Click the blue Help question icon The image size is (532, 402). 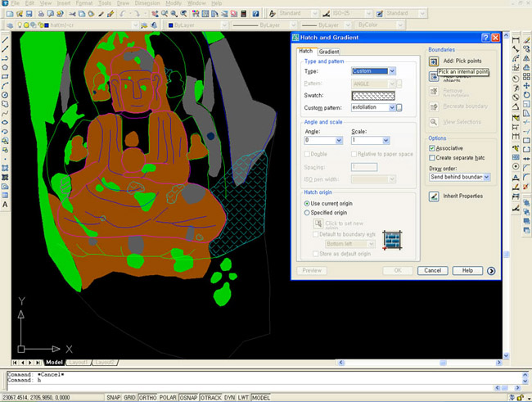[256, 14]
